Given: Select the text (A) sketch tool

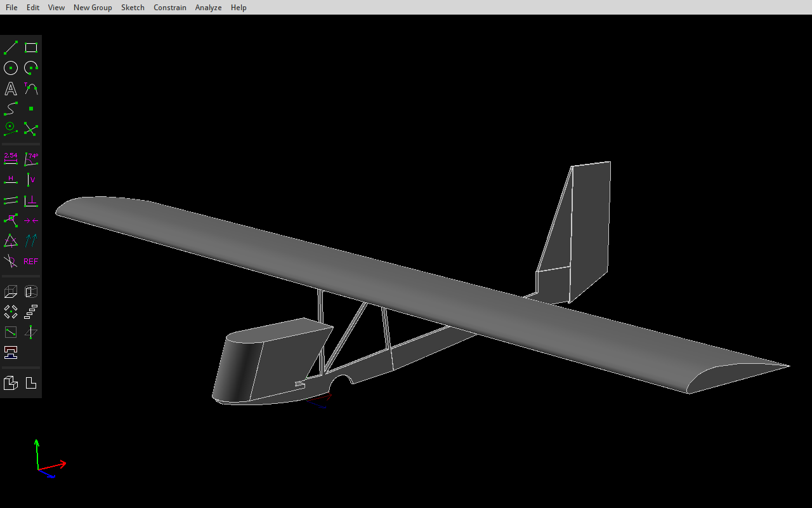Looking at the screenshot, I should 11,88.
